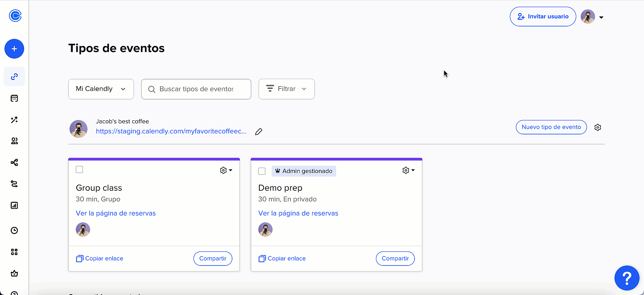Screen dimensions: 644x295
Task: Open the routing icon in sidebar
Action: point(14,184)
